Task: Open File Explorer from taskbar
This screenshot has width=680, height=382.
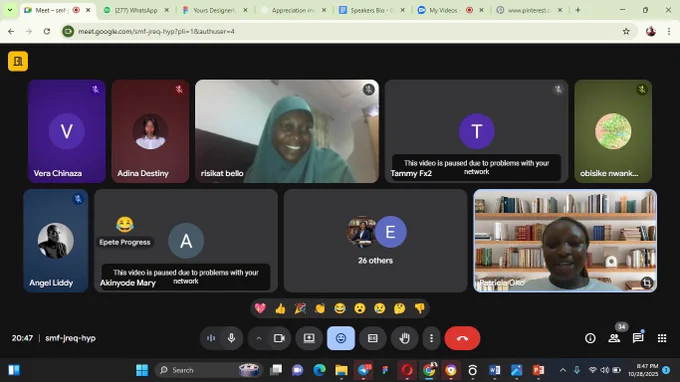Action: coord(341,370)
